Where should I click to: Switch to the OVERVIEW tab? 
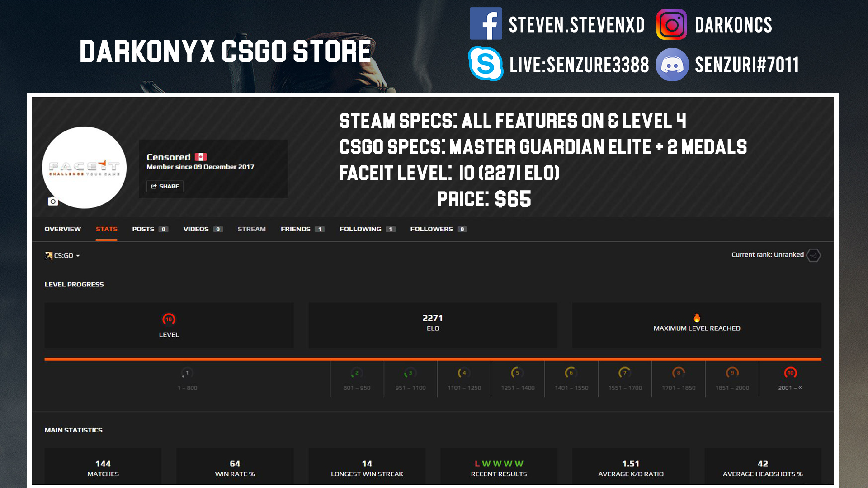click(62, 229)
